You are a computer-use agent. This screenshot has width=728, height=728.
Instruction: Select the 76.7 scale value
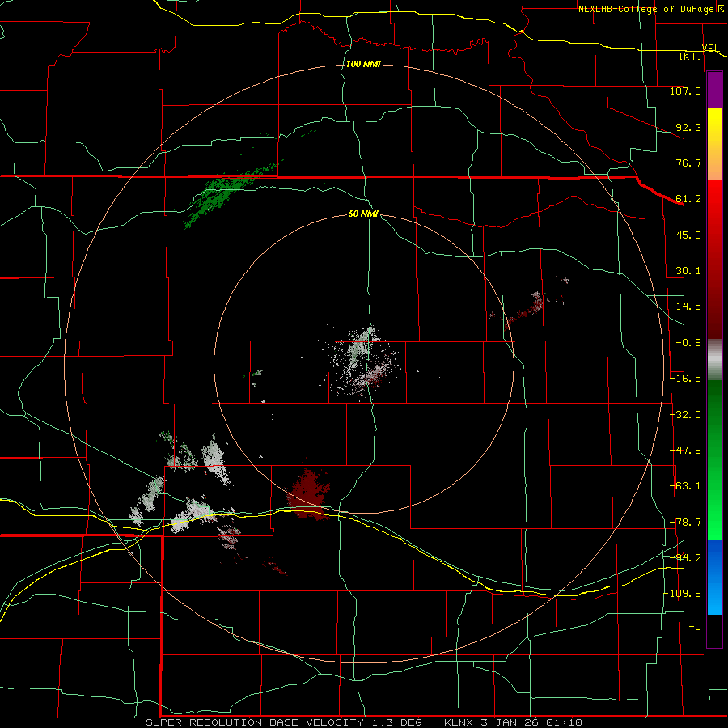coord(688,163)
